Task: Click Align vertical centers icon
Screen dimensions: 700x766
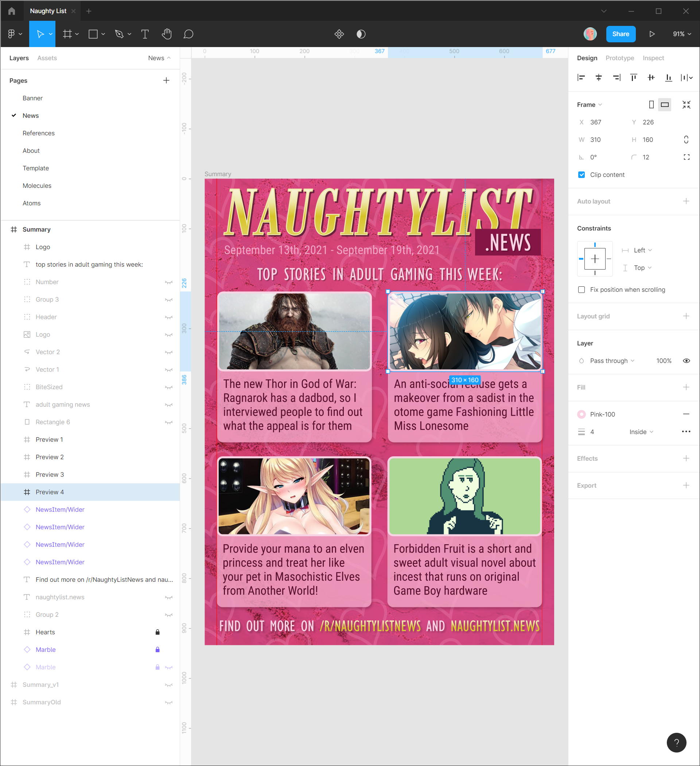Action: 651,77
